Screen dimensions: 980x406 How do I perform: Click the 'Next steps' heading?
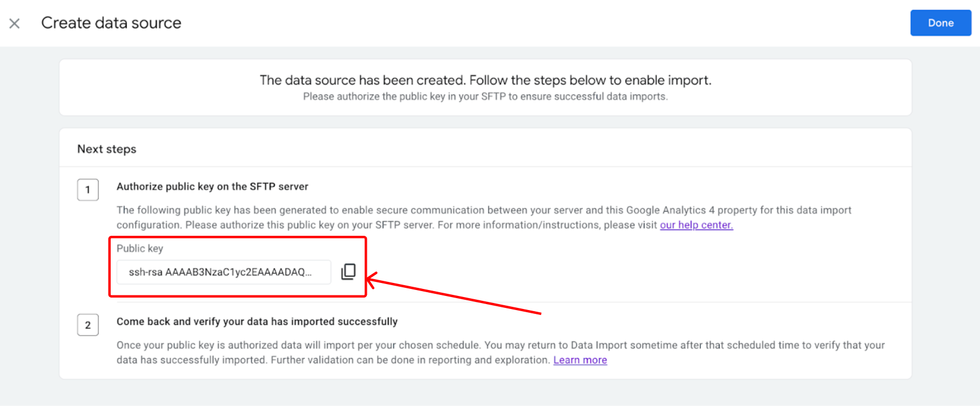pos(107,149)
